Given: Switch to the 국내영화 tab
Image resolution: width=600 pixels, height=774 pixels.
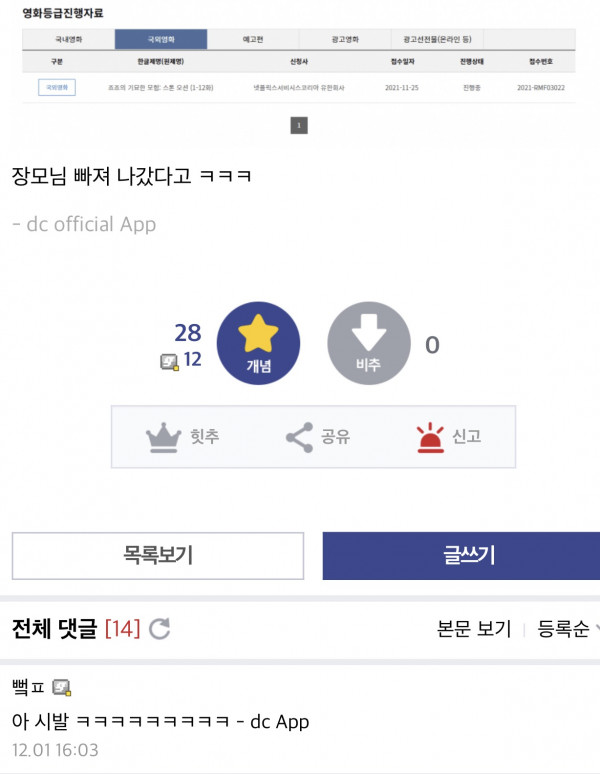Looking at the screenshot, I should coord(69,40).
